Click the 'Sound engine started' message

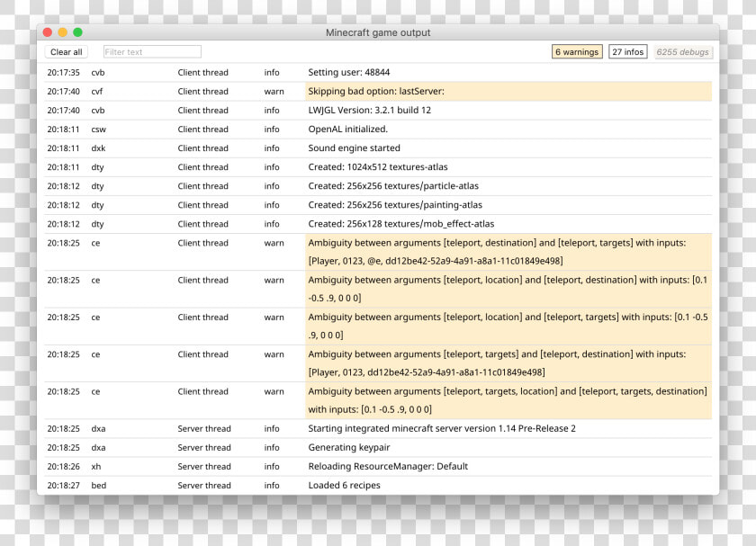354,148
